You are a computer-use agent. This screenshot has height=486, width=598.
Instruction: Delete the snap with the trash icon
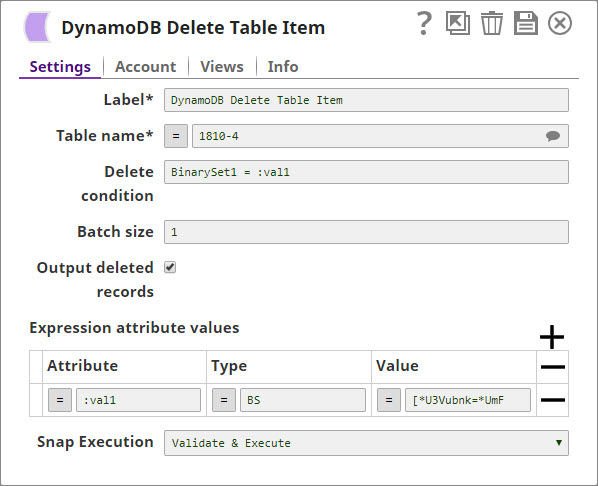pyautogui.click(x=492, y=23)
